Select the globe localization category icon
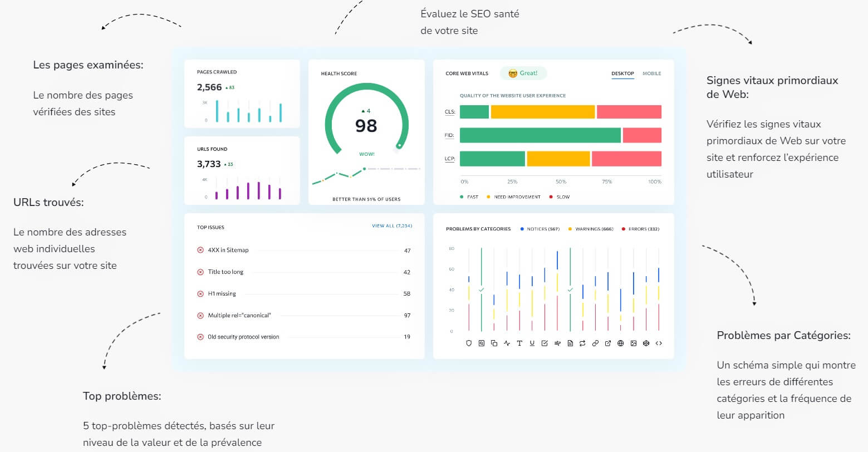The height and width of the screenshot is (452, 868). 621,343
